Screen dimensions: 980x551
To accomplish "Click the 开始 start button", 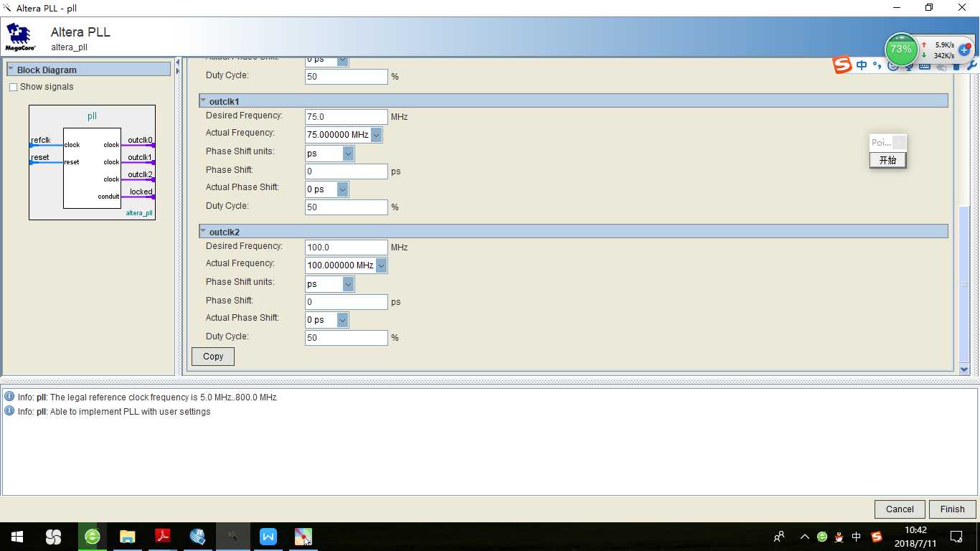I will [888, 160].
